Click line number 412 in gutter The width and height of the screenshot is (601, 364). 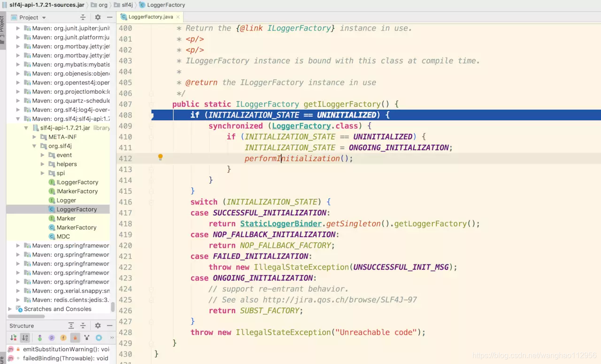point(125,159)
